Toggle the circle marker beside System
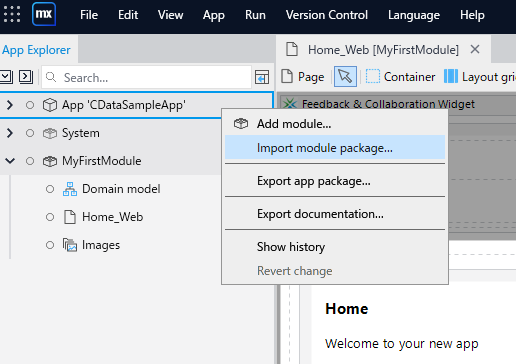Viewport: 516px width, 364px height. 30,133
